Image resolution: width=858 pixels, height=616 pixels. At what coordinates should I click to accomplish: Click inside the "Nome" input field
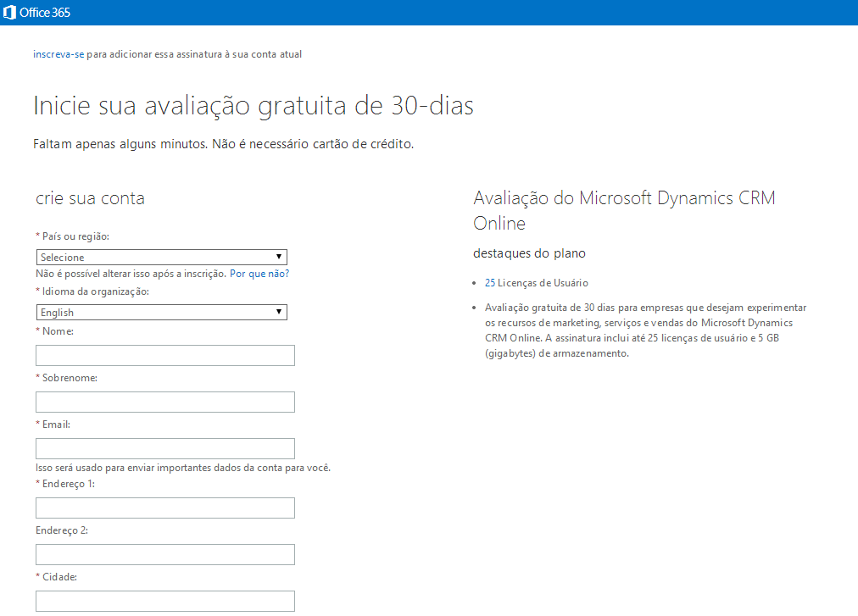164,355
